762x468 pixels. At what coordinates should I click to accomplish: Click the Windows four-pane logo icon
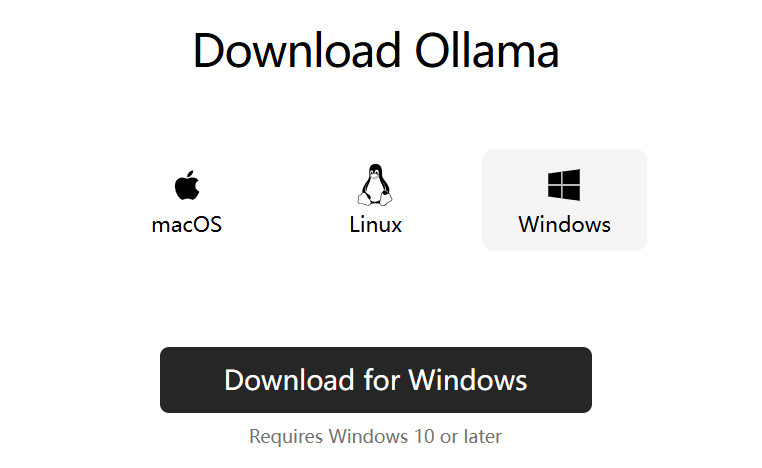(564, 185)
